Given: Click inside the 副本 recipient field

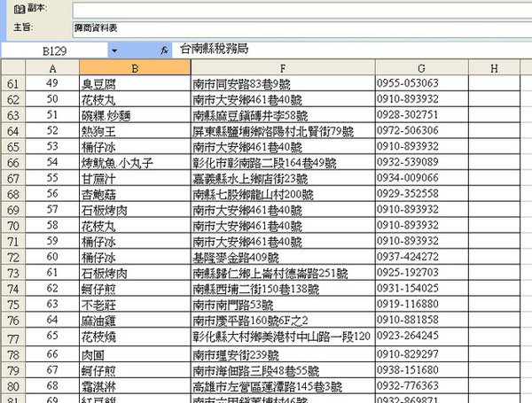Looking at the screenshot, I should click(302, 10).
